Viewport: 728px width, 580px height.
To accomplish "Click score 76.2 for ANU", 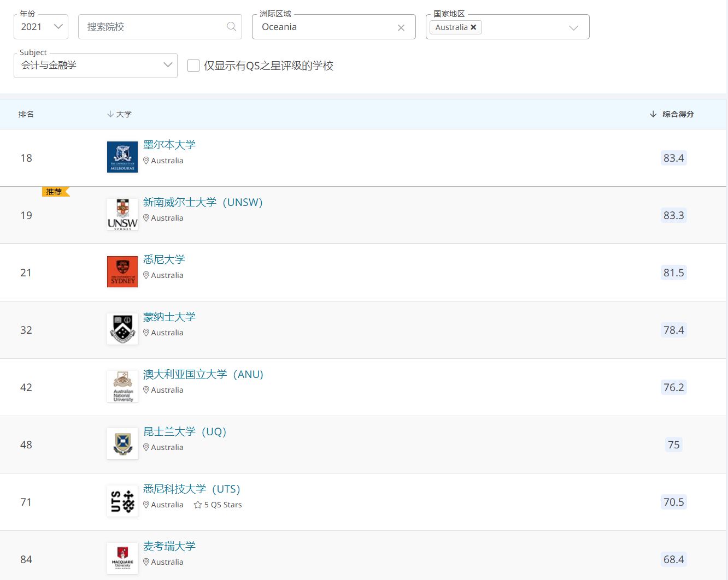I will 674,387.
